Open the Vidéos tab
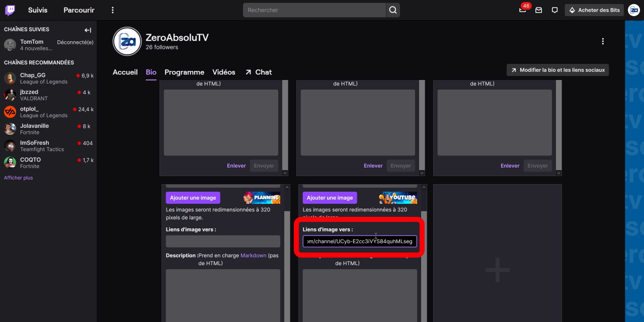Viewport: 644px width, 322px height. click(x=223, y=72)
